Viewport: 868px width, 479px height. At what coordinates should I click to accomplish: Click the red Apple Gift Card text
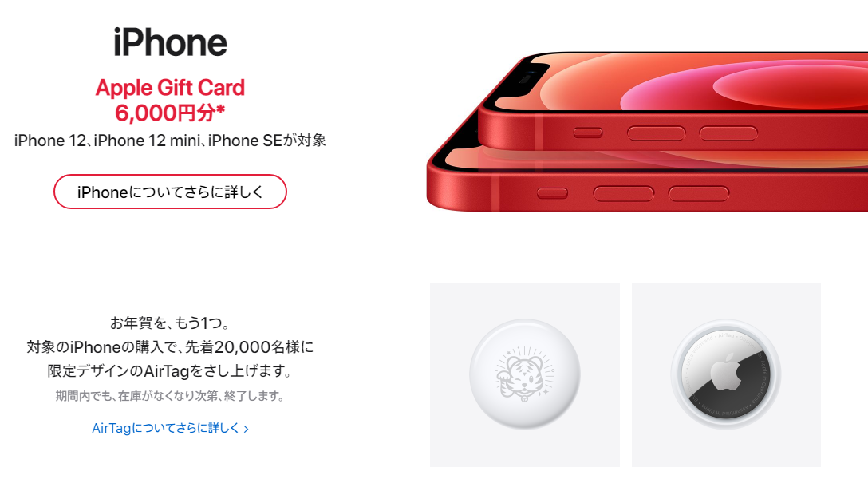170,88
